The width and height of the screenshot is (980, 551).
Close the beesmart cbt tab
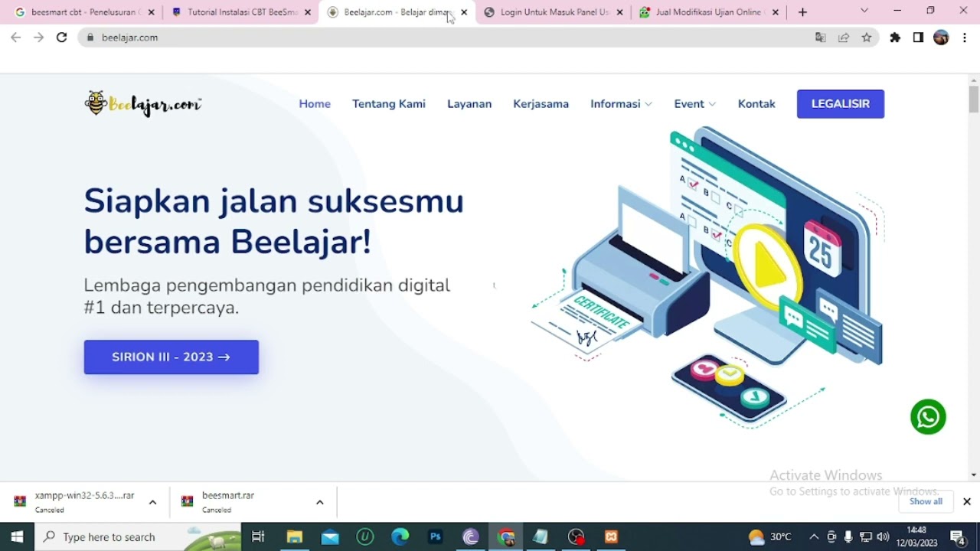151,12
